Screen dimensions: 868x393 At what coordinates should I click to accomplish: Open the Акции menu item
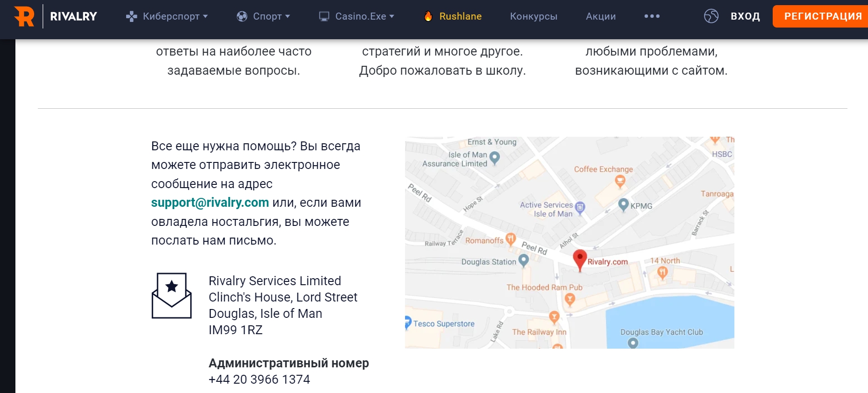pos(601,16)
